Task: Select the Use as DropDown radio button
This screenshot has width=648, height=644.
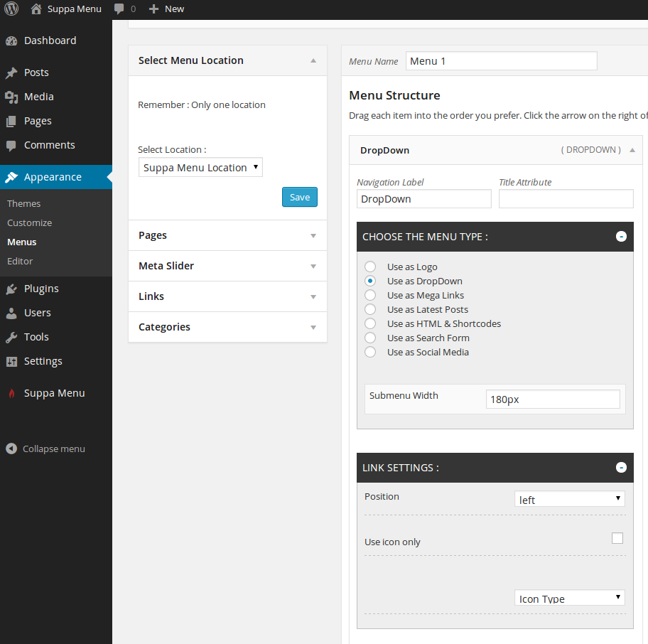Action: click(x=370, y=281)
